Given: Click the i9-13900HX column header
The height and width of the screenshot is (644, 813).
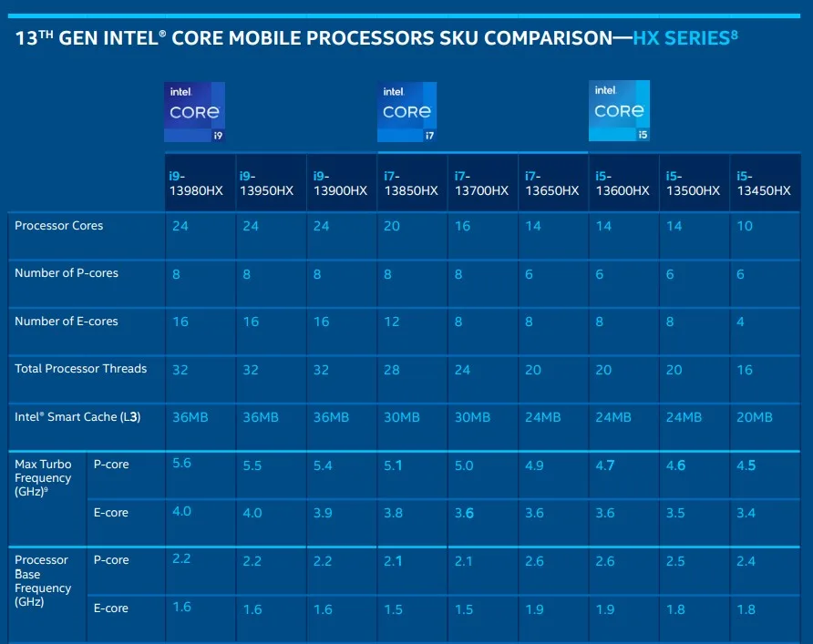Looking at the screenshot, I should 341,183.
